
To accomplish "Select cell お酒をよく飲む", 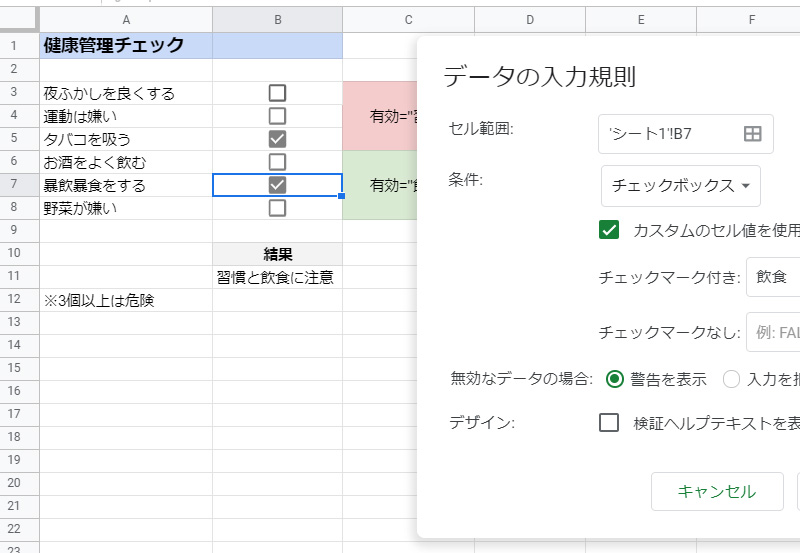I will pos(126,162).
